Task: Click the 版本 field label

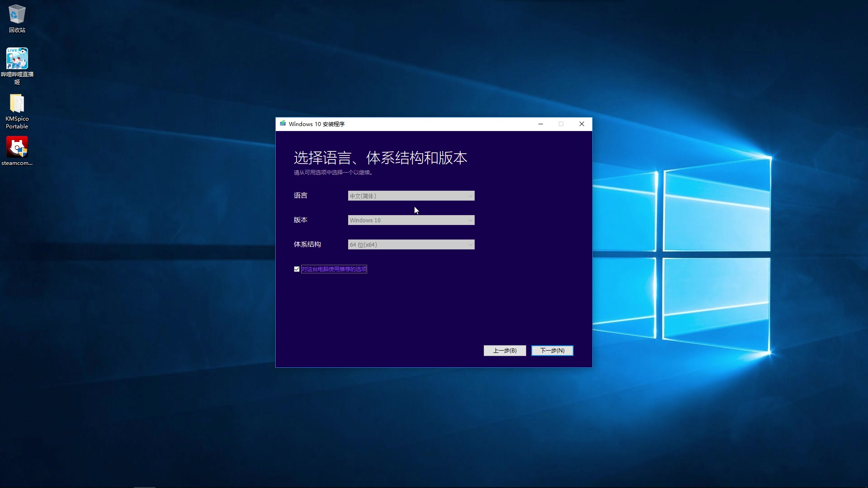Action: pos(301,220)
